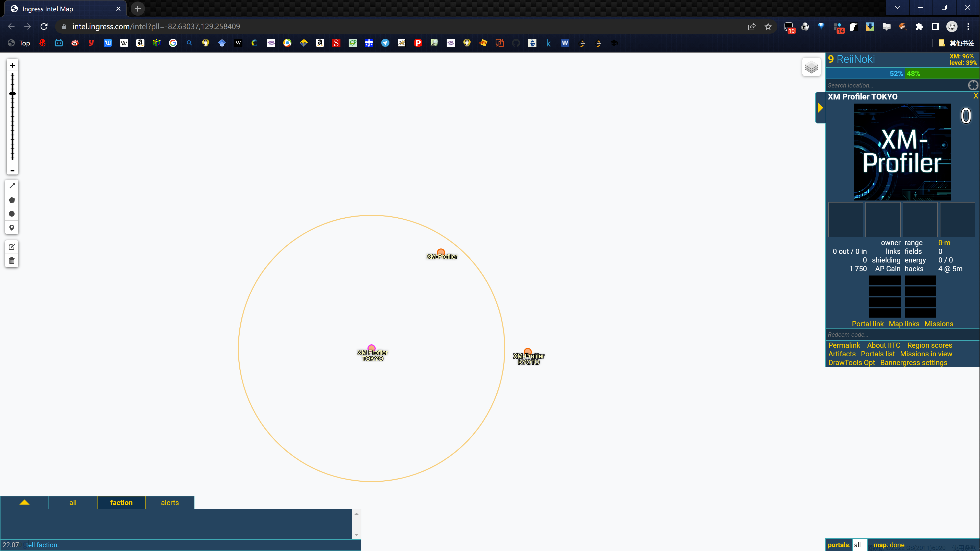The width and height of the screenshot is (980, 551).
Task: Reload the Ingress Intel page
Action: pyautogui.click(x=44, y=27)
